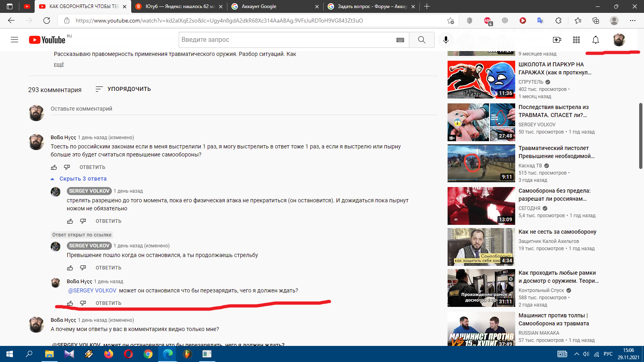Switch to the Аккаунт Google tab
The height and width of the screenshot is (362, 644).
(275, 6)
